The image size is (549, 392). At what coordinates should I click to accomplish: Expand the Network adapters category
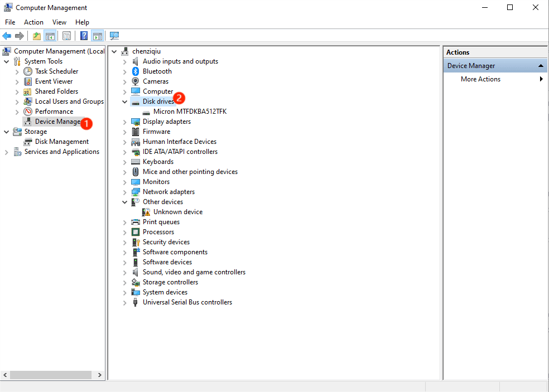coord(125,192)
